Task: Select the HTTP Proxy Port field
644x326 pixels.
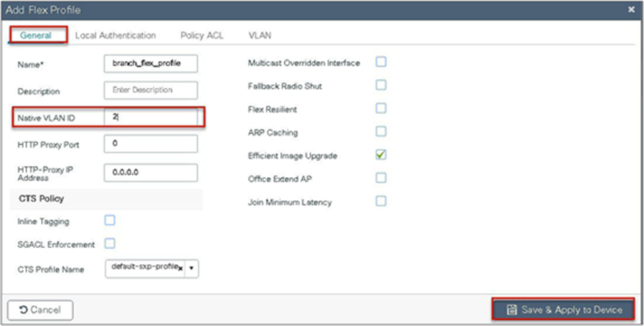Action: [x=151, y=144]
